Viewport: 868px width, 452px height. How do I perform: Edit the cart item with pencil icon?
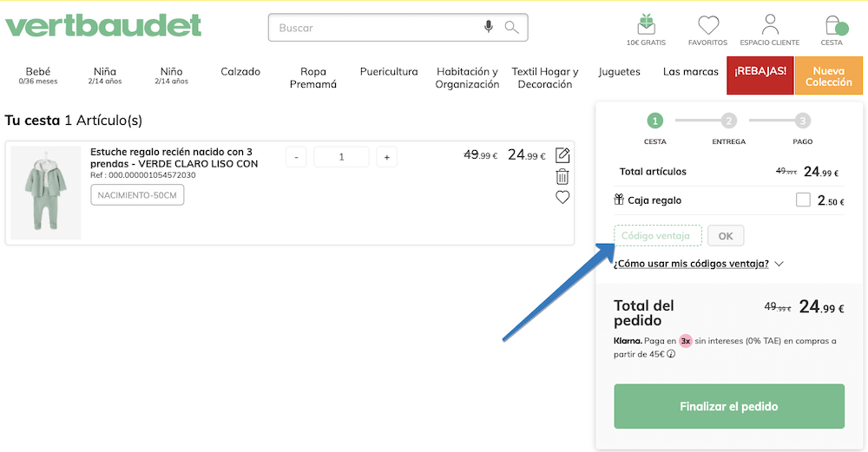pos(562,155)
